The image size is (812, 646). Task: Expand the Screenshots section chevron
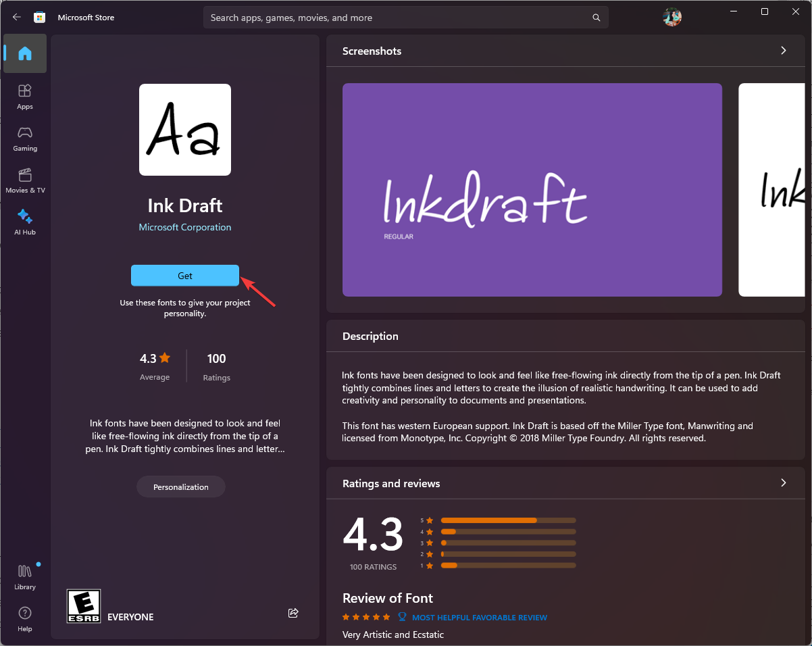[784, 51]
